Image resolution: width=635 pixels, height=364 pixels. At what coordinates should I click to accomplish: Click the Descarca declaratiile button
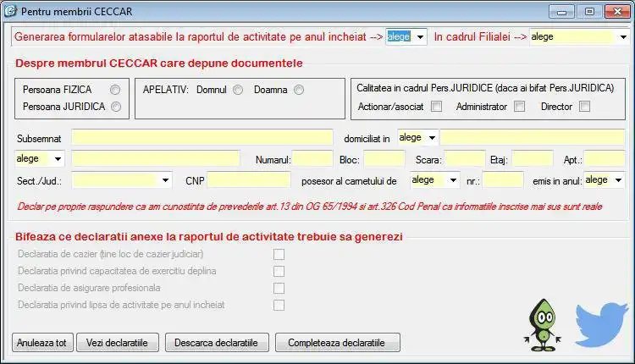[217, 343]
